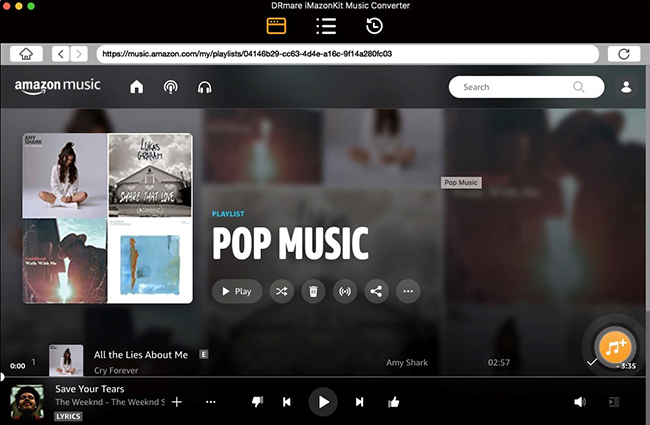Add the current song with the plus icon
Image resolution: width=650 pixels, height=425 pixels.
tap(177, 402)
